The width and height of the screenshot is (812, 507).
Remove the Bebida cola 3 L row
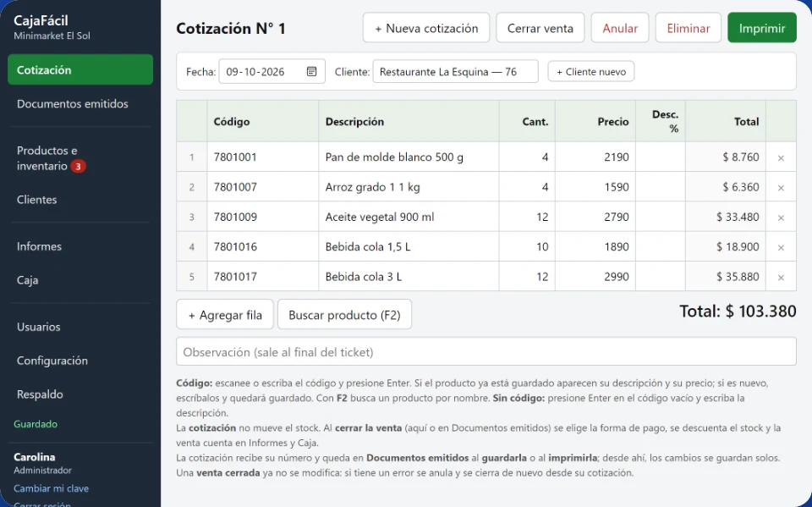click(x=781, y=278)
